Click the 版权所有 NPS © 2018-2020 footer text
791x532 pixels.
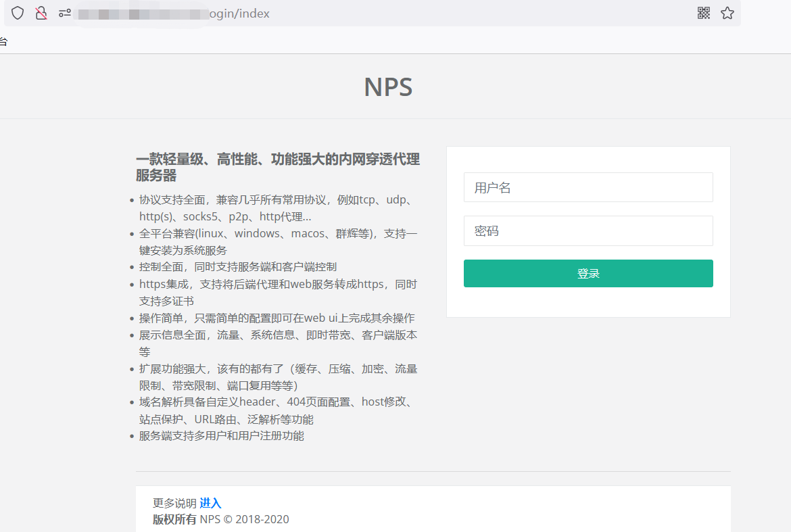pyautogui.click(x=221, y=519)
